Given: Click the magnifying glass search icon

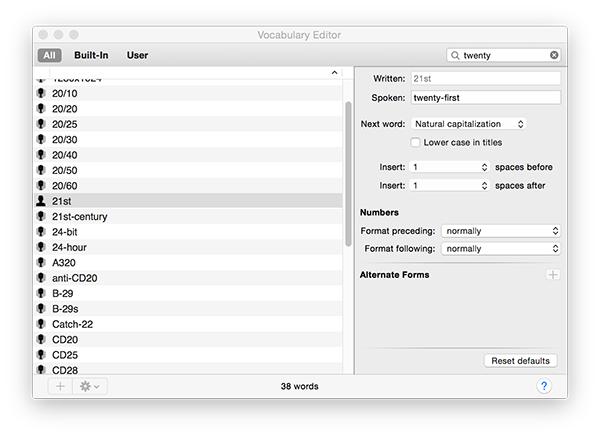Looking at the screenshot, I should coord(455,55).
